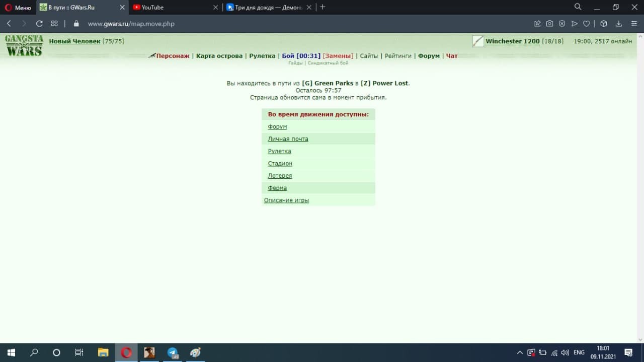
Task: Open Сайты in the top menu
Action: [x=369, y=56]
